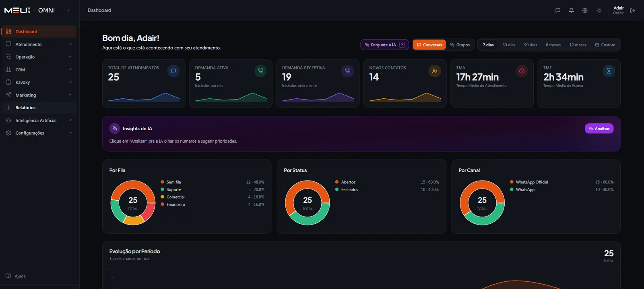Click the Demanda Ativa outgoing call icon
The width and height of the screenshot is (644, 289).
[261, 71]
